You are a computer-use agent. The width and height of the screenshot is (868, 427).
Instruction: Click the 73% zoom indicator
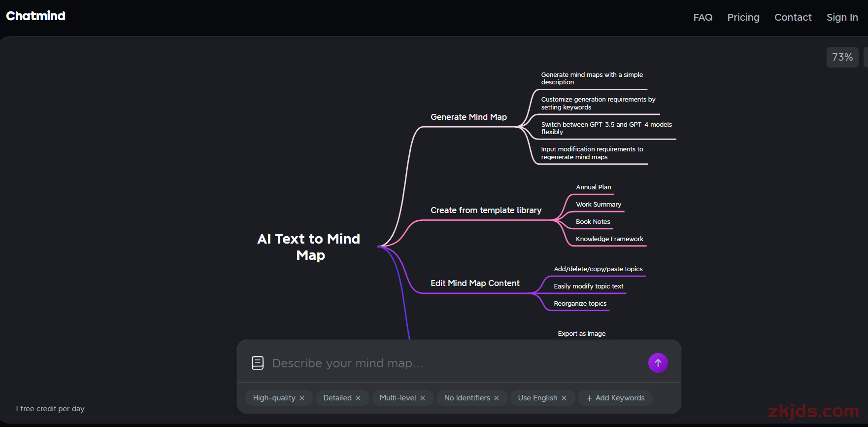842,57
